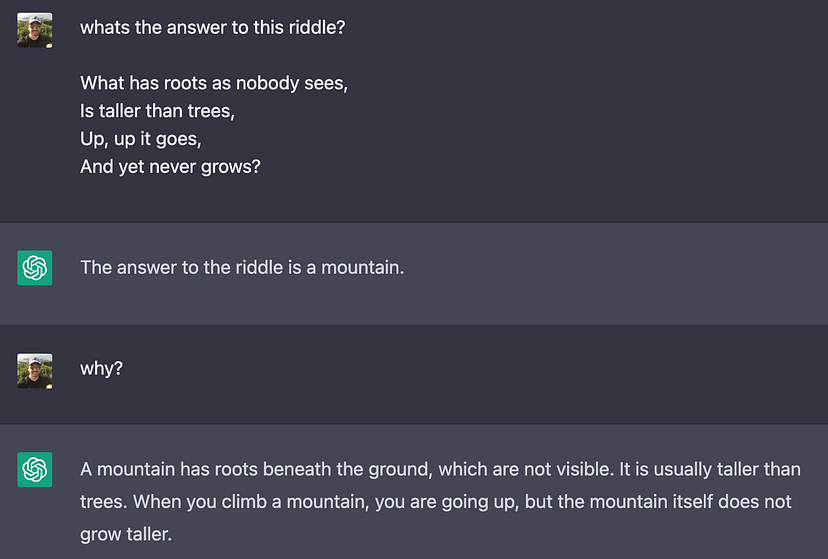Screen dimensions: 828x559
Task: Click the line "Up, up it goes,"
Action: coord(140,139)
